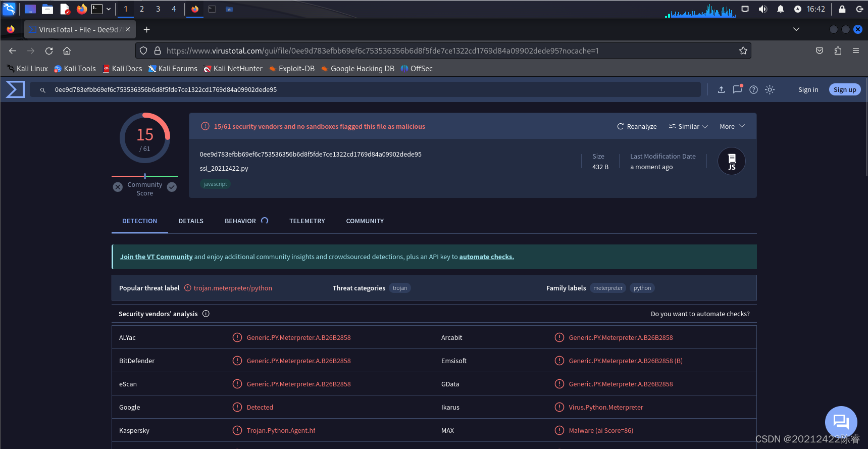Click the Sign up button
Image resolution: width=868 pixels, height=449 pixels.
click(845, 89)
